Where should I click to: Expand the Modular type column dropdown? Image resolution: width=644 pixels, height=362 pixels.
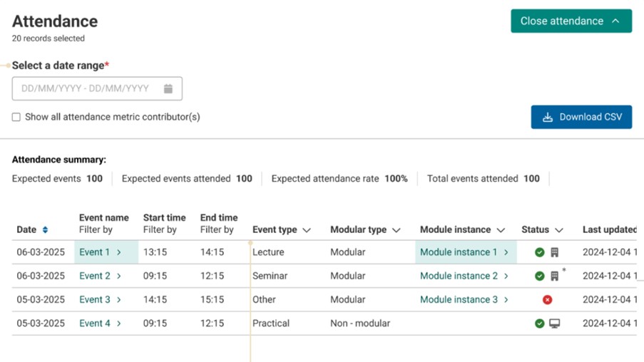[x=397, y=230]
